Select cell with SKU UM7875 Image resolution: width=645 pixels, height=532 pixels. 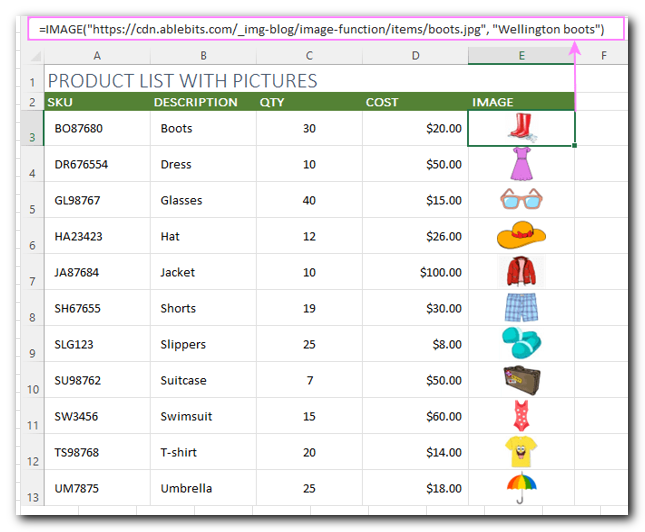tap(97, 488)
